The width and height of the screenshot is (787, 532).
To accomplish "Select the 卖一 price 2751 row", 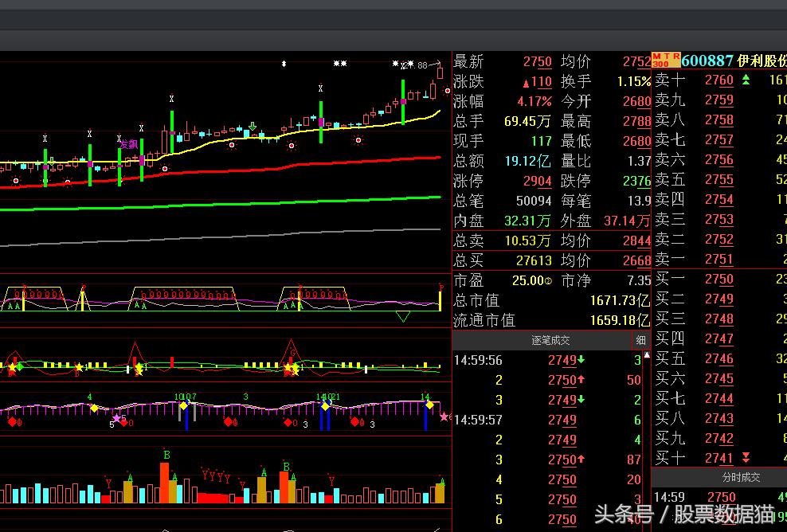I will point(717,259).
